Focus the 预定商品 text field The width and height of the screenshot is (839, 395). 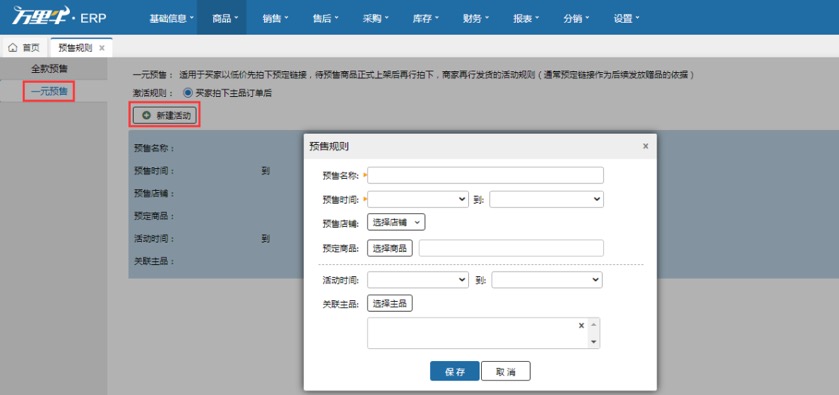(511, 248)
